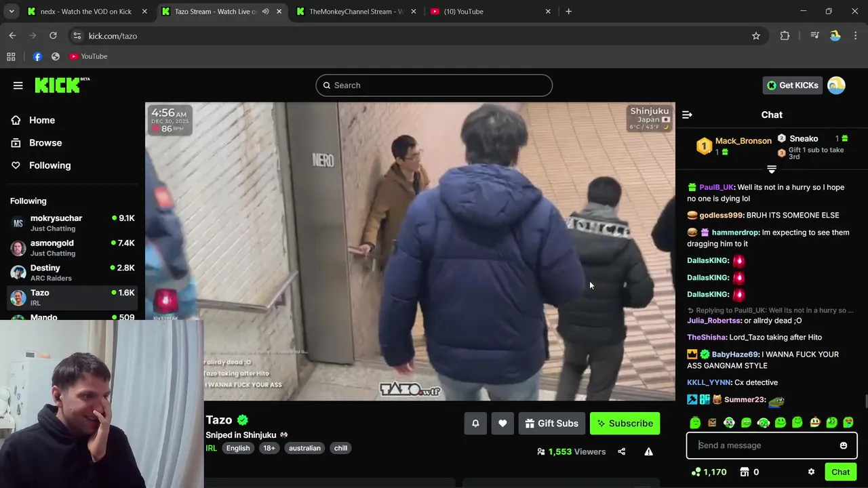Open the hamburger sidebar menu

click(x=18, y=85)
